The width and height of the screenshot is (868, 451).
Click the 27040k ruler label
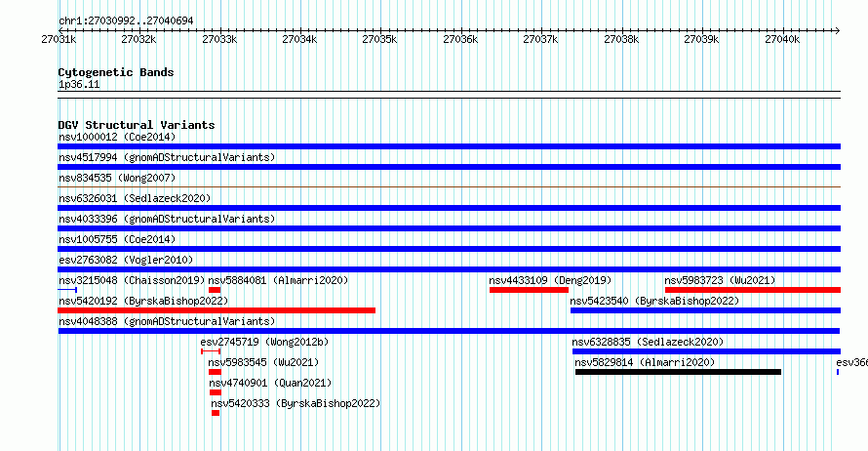coord(782,39)
